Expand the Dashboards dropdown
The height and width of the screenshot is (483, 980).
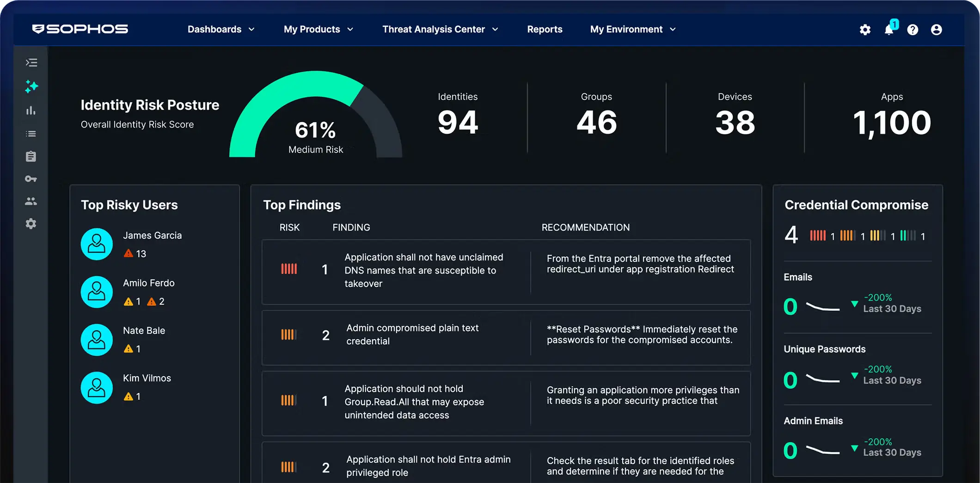[x=221, y=29]
